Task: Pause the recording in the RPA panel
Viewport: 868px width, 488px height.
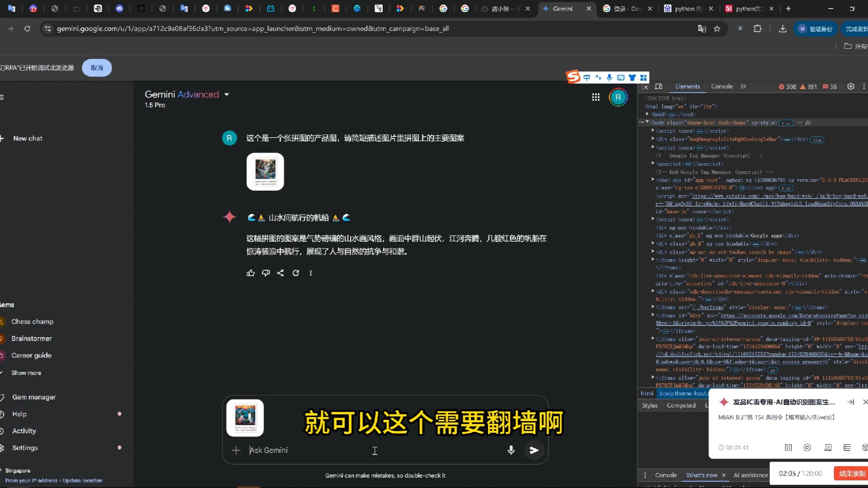Action: coord(788,447)
